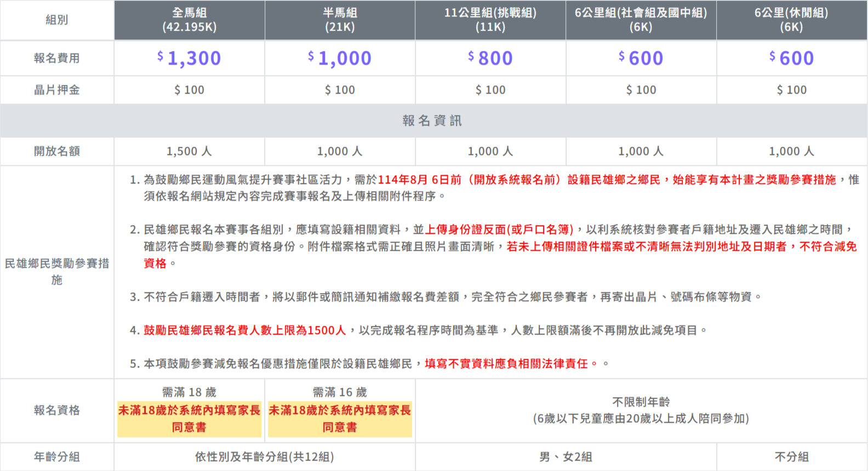
Task: Click the 組別 row label
Action: [56, 20]
